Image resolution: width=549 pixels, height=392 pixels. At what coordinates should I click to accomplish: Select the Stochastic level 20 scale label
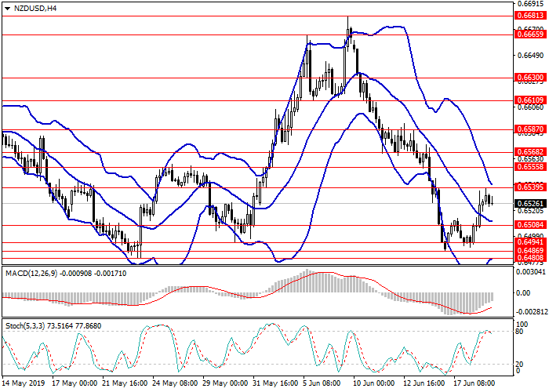(519, 365)
